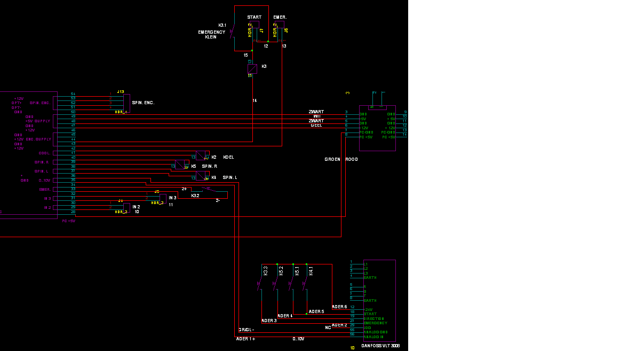
Task: Click the K5.2 contact switch symbol
Action: click(x=276, y=283)
